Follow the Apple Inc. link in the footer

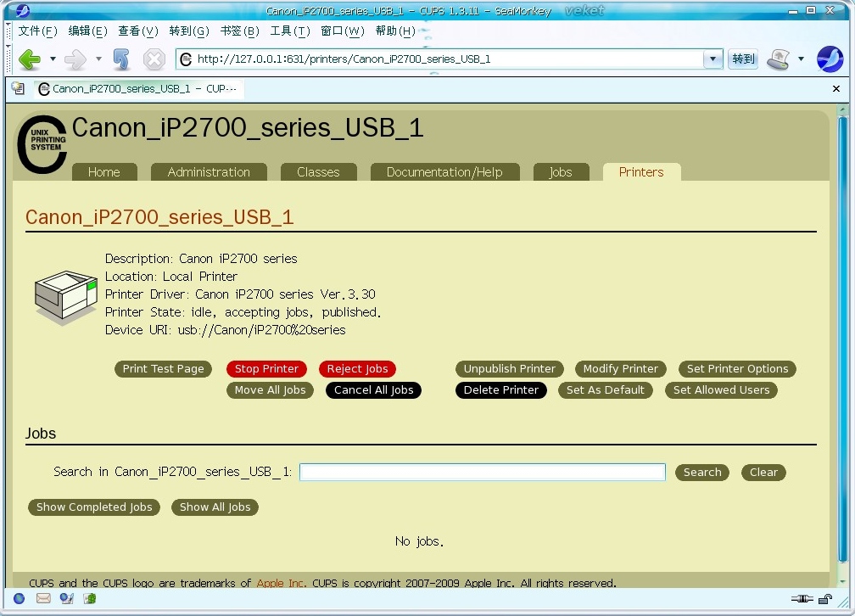(x=280, y=583)
